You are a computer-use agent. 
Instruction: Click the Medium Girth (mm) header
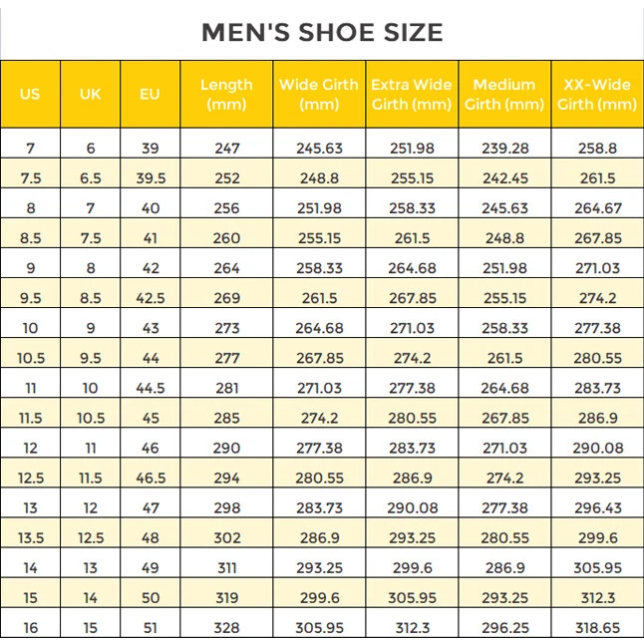tap(504, 95)
